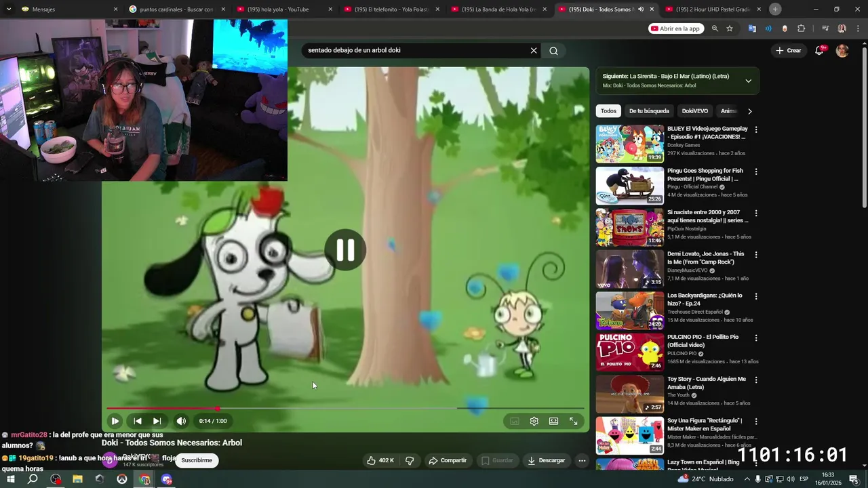Show more filter chips with right arrow
The height and width of the screenshot is (488, 868).
point(749,111)
